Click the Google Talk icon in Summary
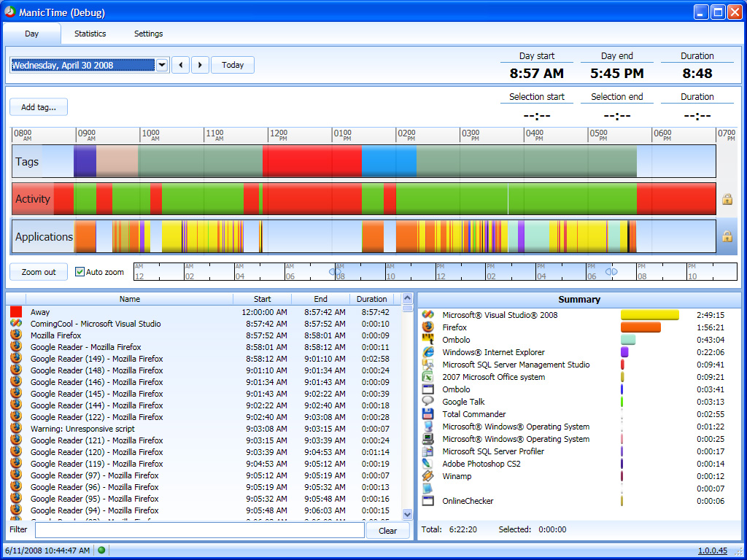This screenshot has height=560, width=747. [428, 402]
